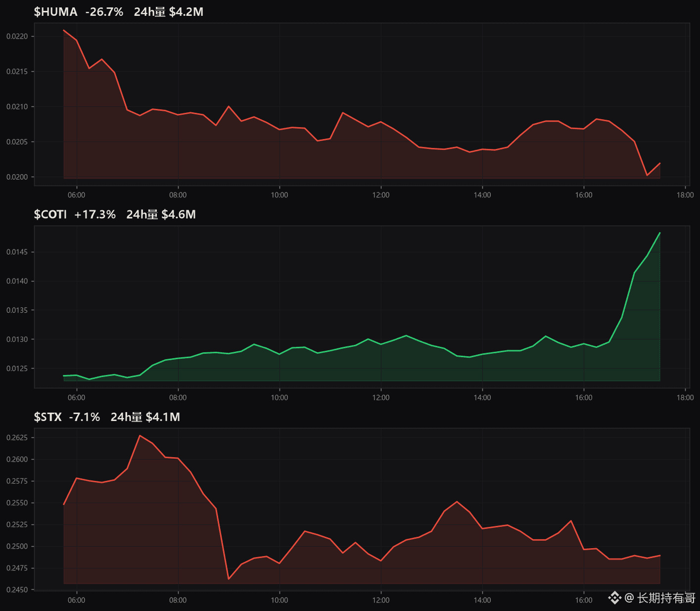The width and height of the screenshot is (700, 611).
Task: Click the -26.7% change figure
Action: (104, 12)
